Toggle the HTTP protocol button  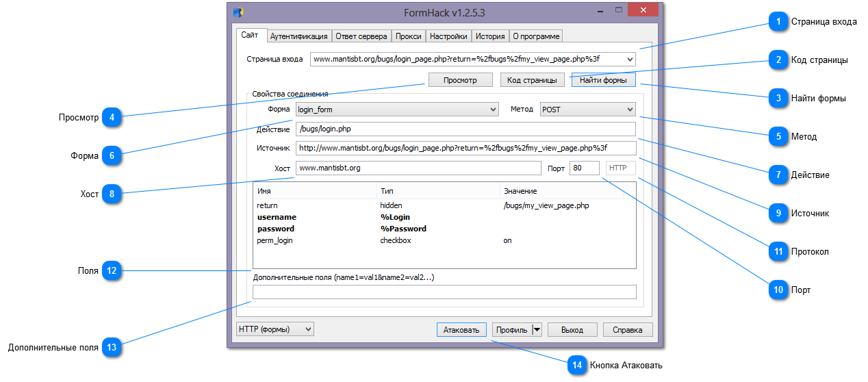(x=620, y=168)
